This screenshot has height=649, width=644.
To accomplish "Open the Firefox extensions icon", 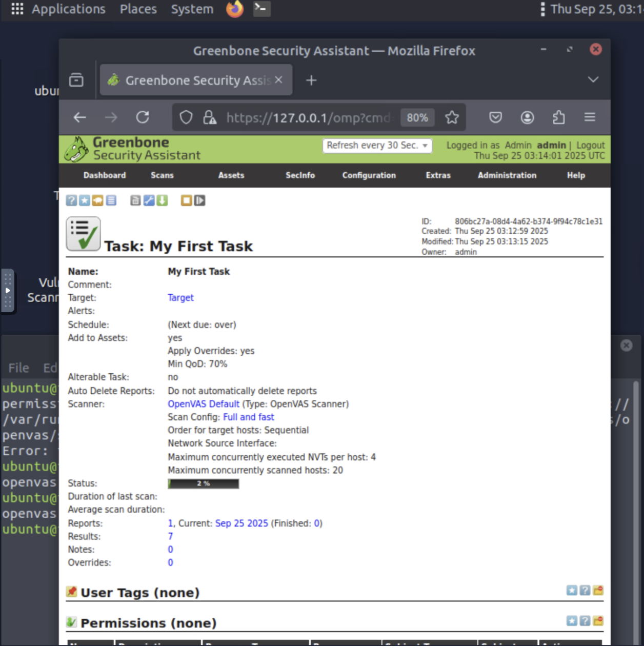I will coord(558,117).
